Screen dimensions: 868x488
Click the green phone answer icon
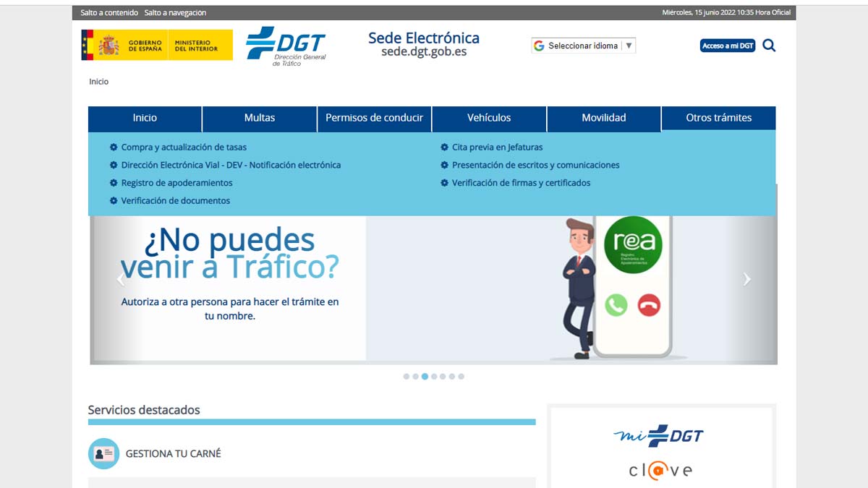click(616, 305)
